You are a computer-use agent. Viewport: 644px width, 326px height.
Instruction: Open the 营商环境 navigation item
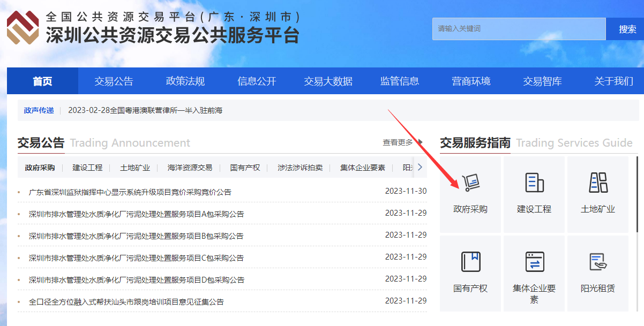[471, 81]
